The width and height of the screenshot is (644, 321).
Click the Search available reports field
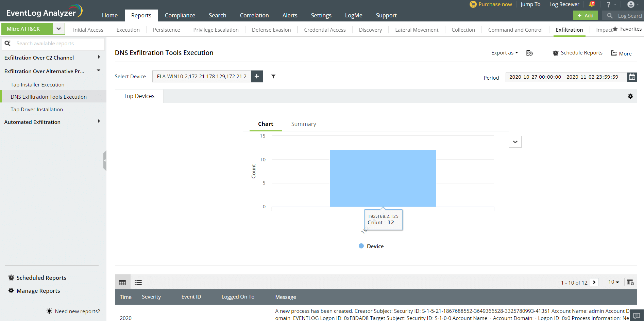point(53,44)
